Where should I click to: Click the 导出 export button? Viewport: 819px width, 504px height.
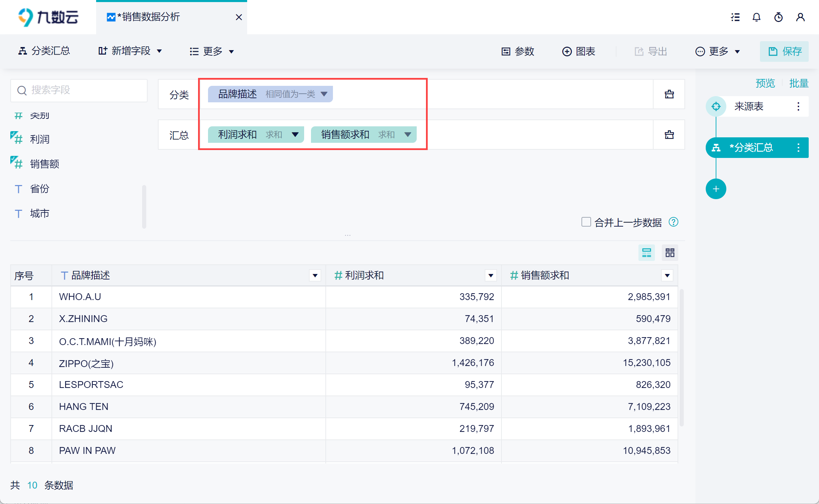(x=651, y=51)
